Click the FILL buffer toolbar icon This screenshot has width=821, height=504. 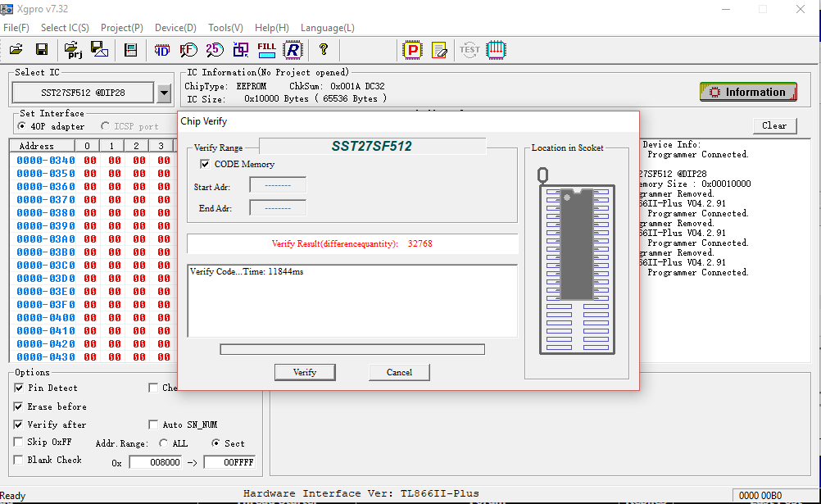(266, 50)
